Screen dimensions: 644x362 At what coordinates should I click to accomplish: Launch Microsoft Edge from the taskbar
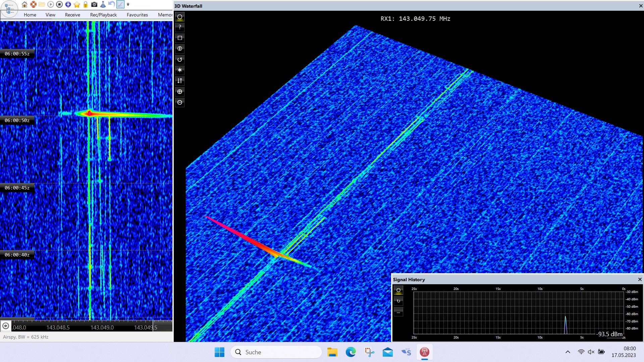(351, 352)
